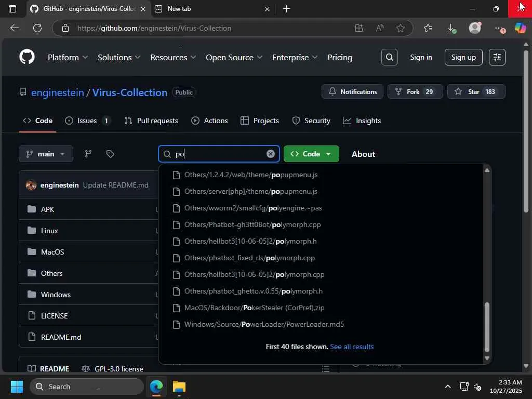Open the Windows folder

(x=56, y=295)
